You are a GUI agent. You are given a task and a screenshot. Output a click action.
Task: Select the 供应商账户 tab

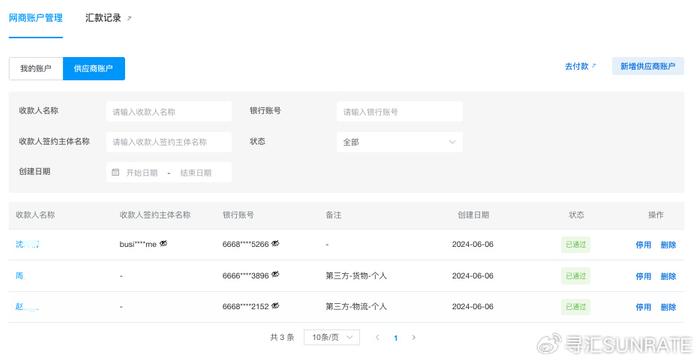(94, 69)
